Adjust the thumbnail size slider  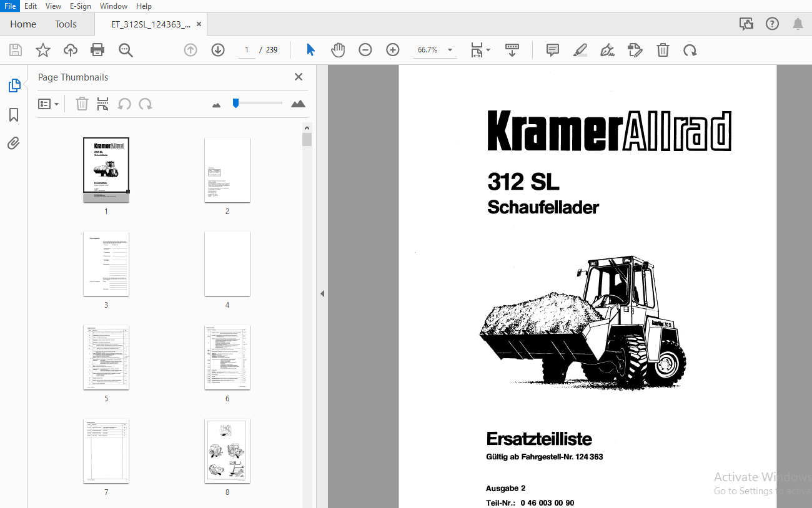point(236,103)
